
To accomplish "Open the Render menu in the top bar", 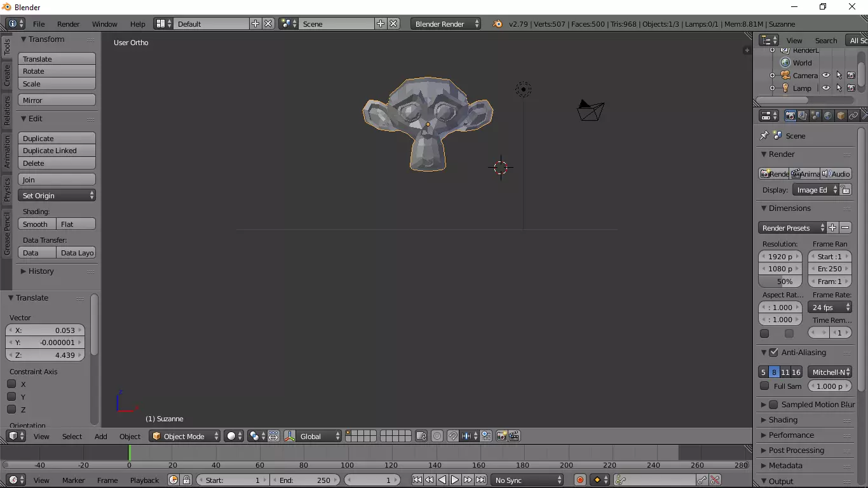I will pos(68,24).
